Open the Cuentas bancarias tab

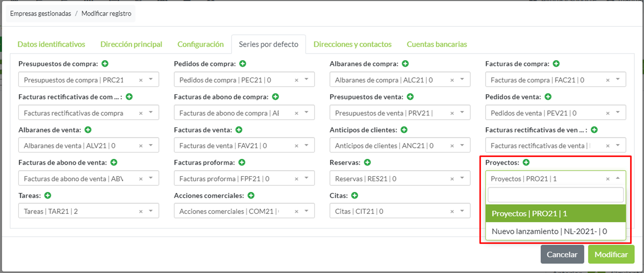tap(436, 44)
